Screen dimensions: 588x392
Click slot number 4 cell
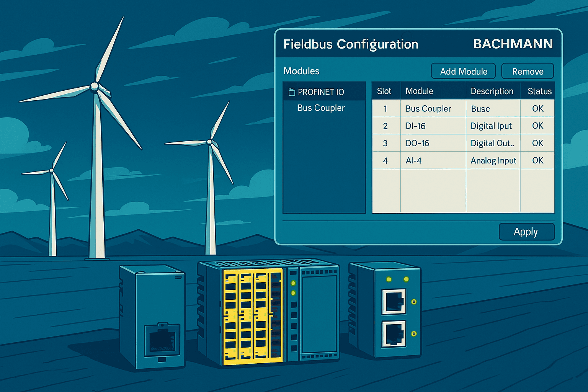(x=386, y=160)
